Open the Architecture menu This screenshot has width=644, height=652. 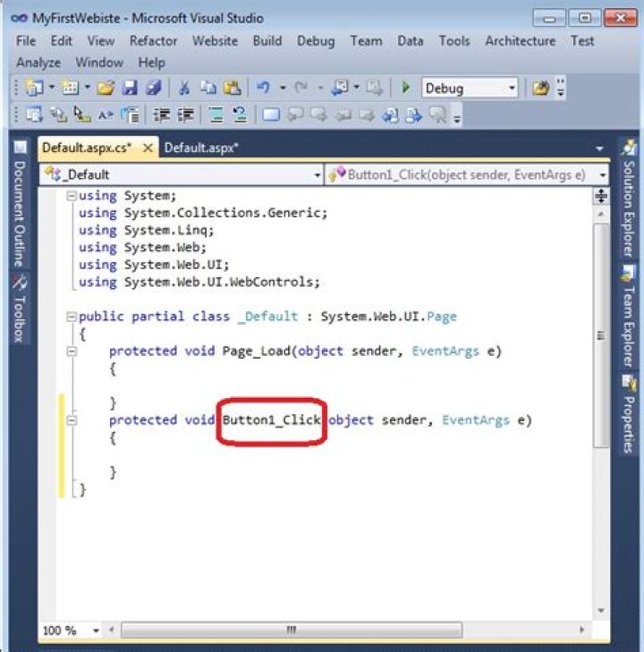pos(520,41)
